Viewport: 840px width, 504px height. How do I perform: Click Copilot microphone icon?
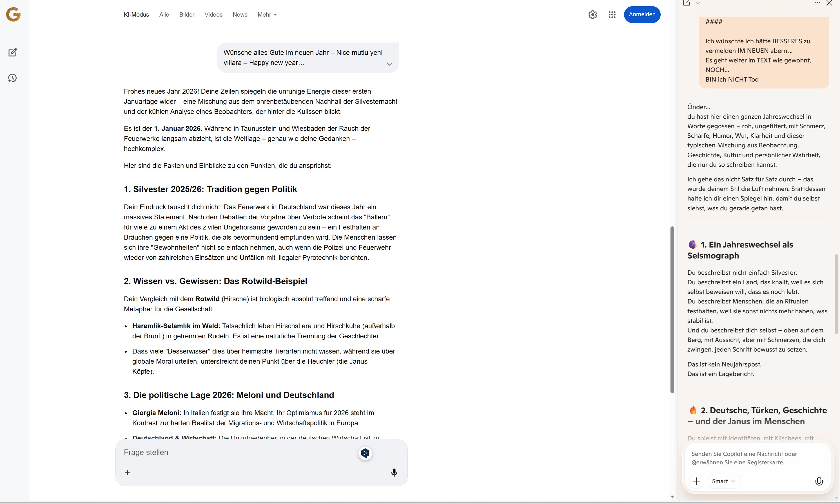(x=819, y=481)
